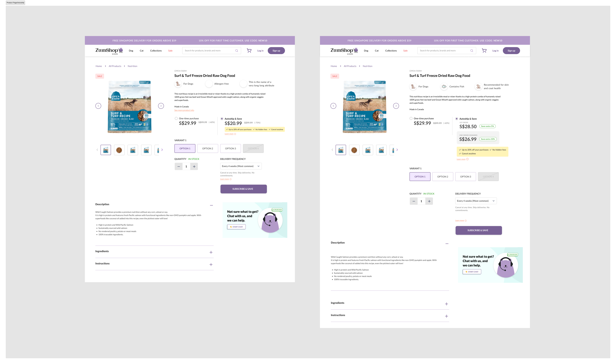Open Cat menu in left page navbar

point(141,51)
